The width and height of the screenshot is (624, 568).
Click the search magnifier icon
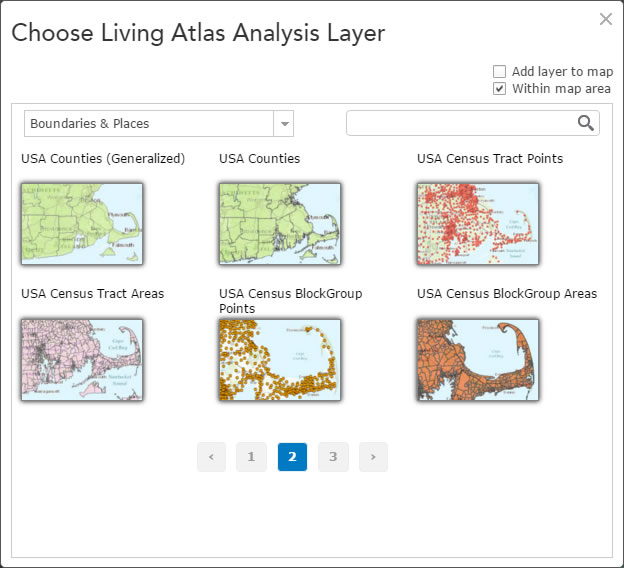(586, 123)
